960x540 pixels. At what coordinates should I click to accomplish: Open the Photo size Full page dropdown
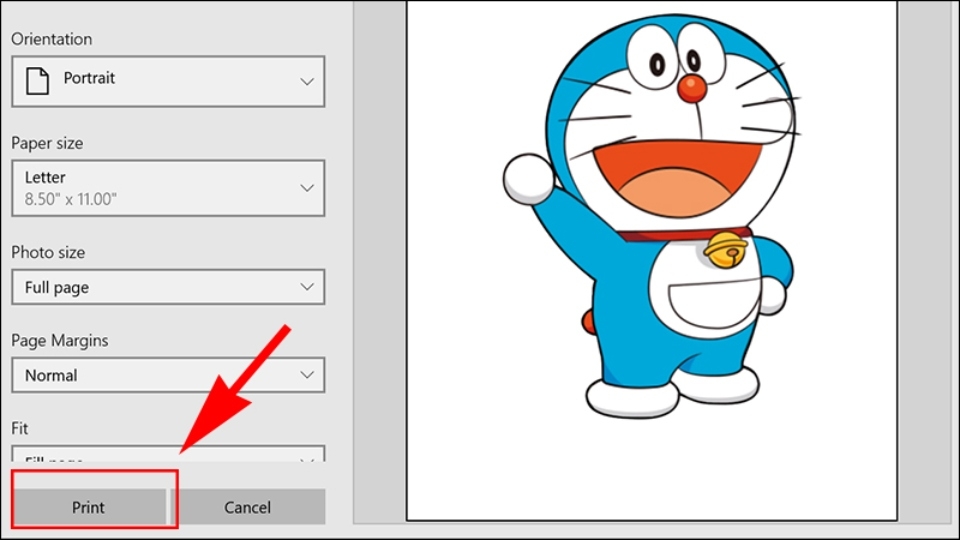168,287
